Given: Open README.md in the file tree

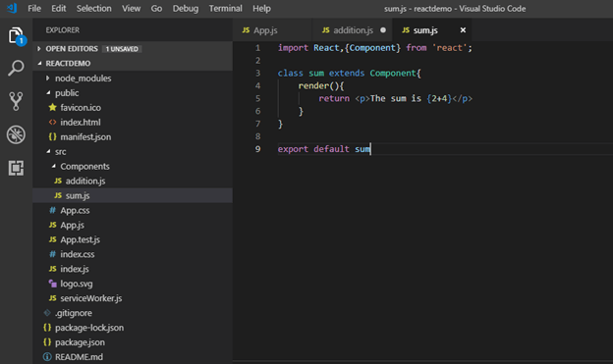Looking at the screenshot, I should point(79,356).
